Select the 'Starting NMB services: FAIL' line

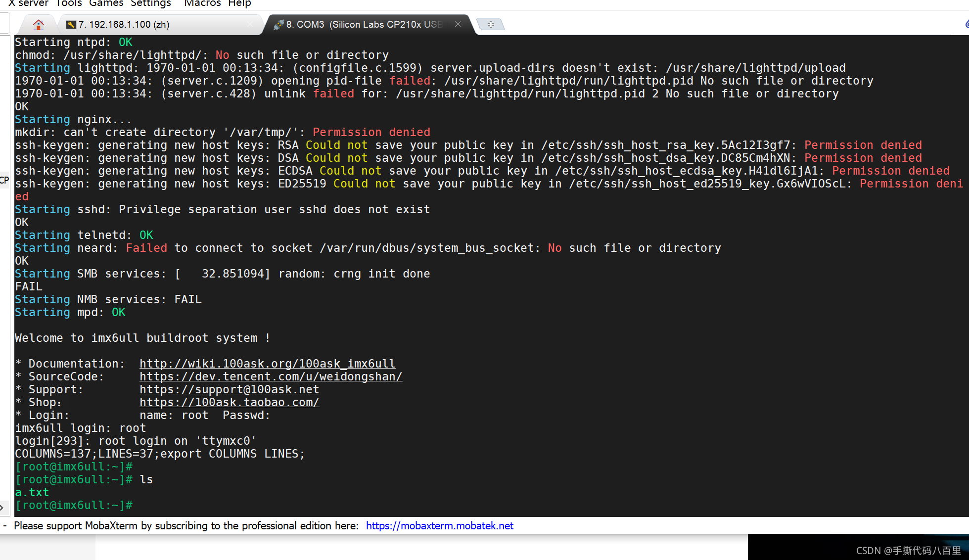108,299
